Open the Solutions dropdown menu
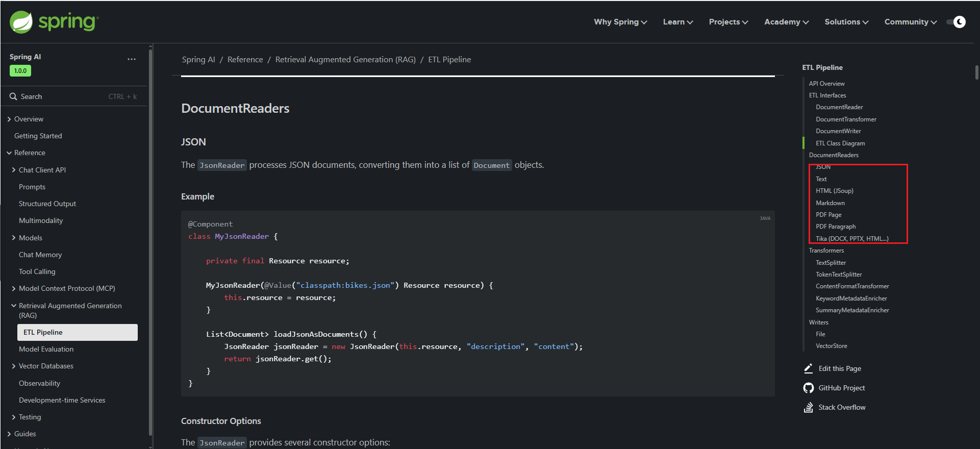 tap(846, 22)
